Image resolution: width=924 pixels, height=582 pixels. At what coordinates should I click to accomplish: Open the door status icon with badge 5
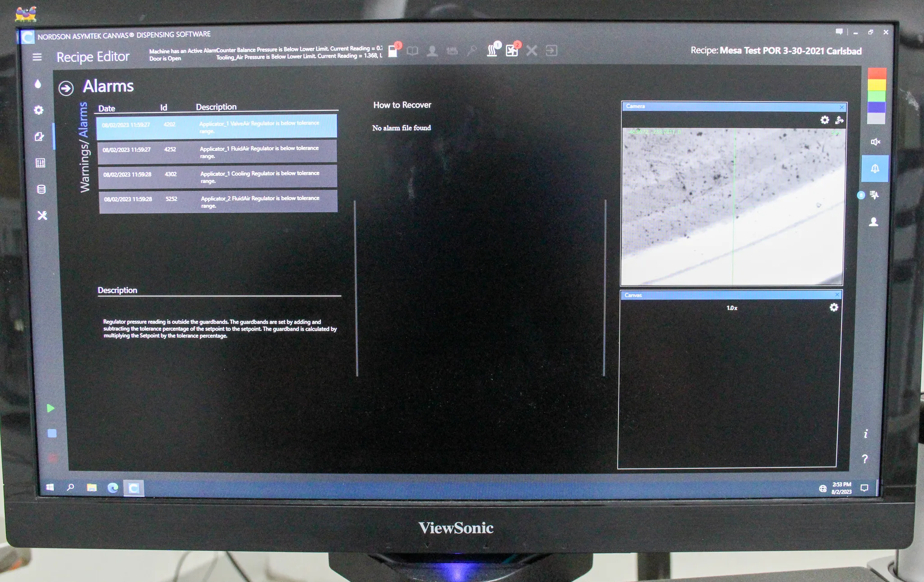point(393,51)
